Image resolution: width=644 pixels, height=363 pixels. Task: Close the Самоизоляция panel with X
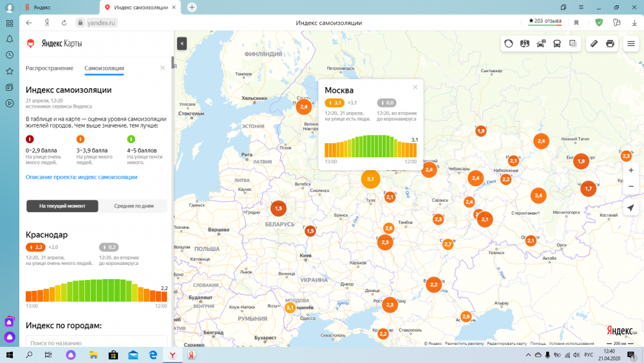163,68
